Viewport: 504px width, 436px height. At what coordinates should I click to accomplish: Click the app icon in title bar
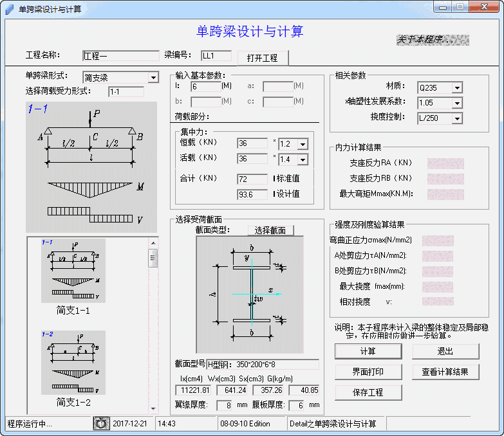(x=10, y=9)
